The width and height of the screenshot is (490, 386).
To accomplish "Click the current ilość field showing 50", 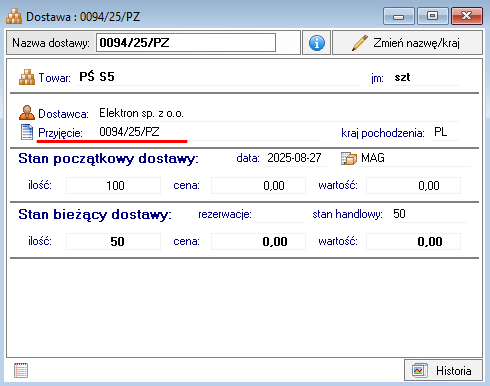I will 113,241.
